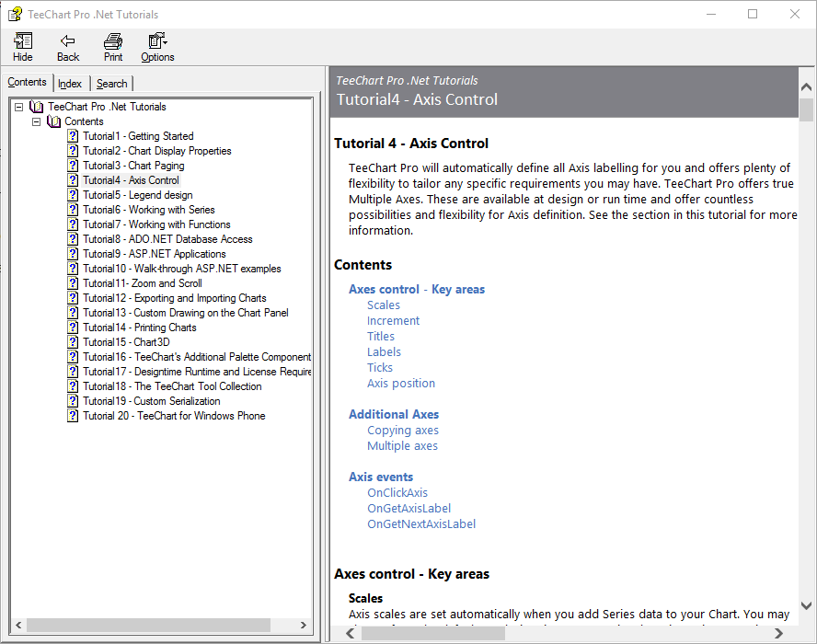Click the topic icon for Tutorial15 - Chart3D

coord(73,342)
